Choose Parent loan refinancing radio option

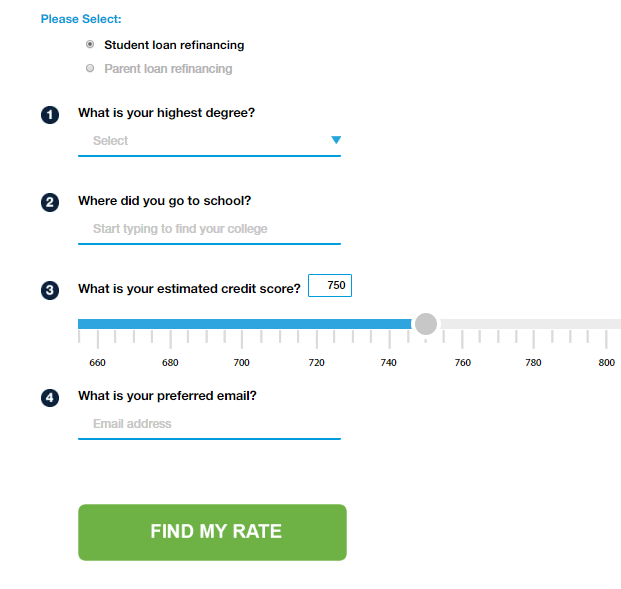pos(90,68)
